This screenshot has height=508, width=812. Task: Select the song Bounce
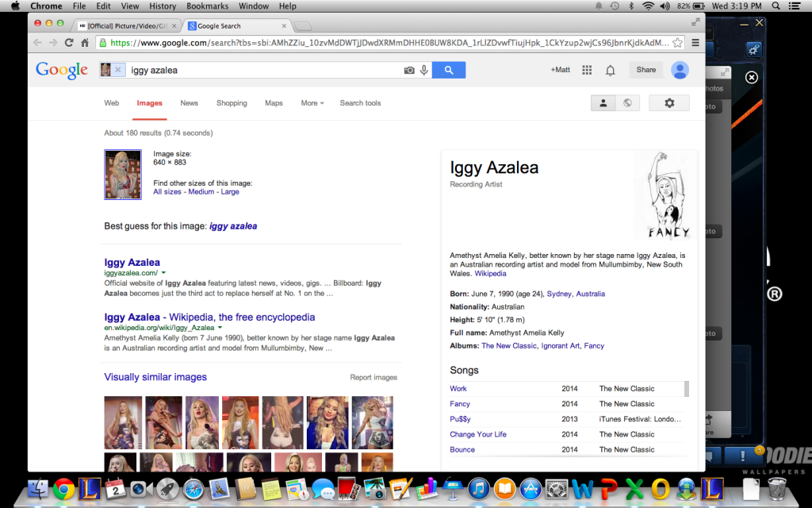click(462, 449)
